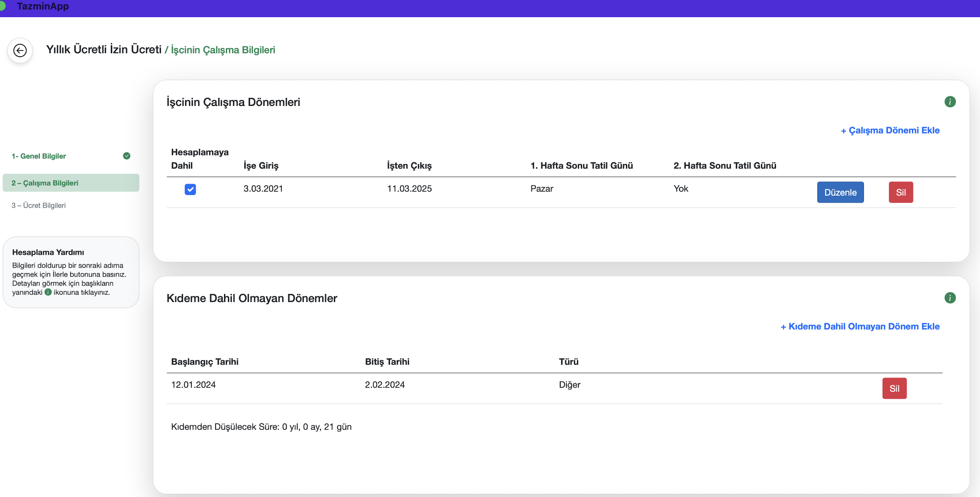
Task: Select 2 – Çalışma Bilgileri step
Action: click(45, 183)
